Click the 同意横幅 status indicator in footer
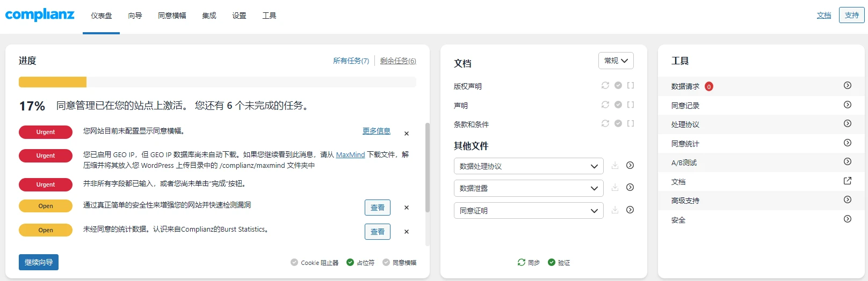This screenshot has width=868, height=281. click(400, 262)
